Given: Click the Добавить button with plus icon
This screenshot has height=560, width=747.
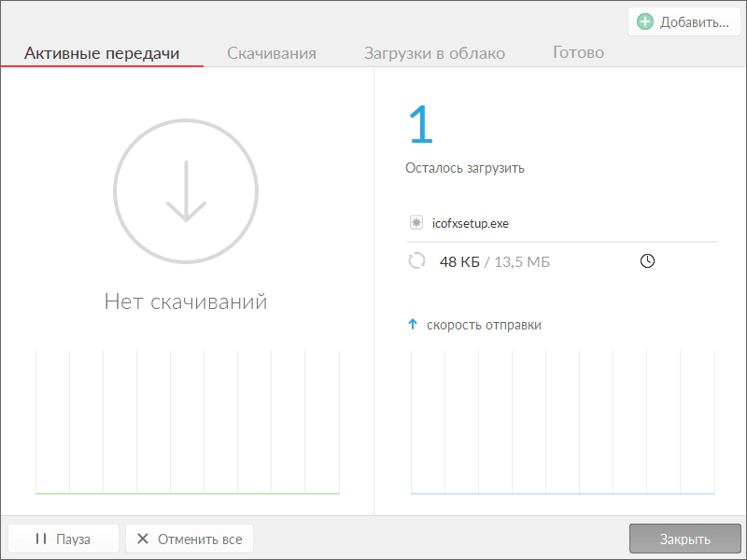Looking at the screenshot, I should [x=684, y=22].
